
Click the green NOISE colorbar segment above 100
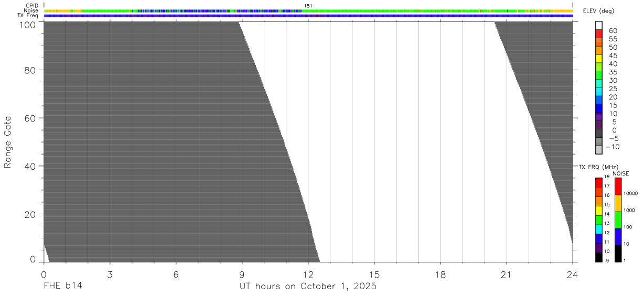tap(618, 220)
